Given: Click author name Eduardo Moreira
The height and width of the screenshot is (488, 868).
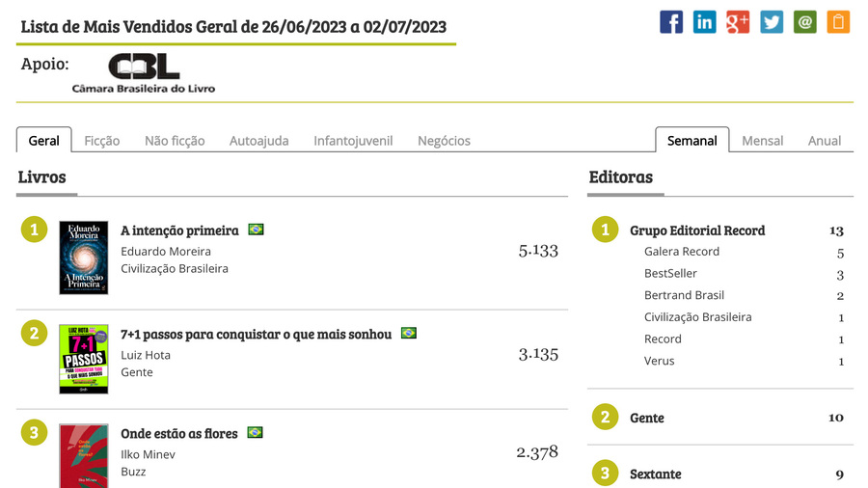Looking at the screenshot, I should 166,251.
